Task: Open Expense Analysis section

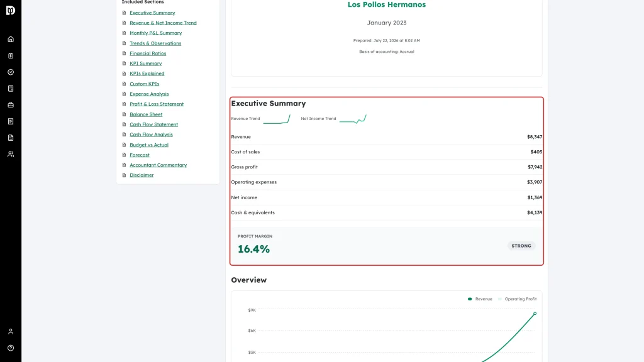Action: tap(149, 94)
